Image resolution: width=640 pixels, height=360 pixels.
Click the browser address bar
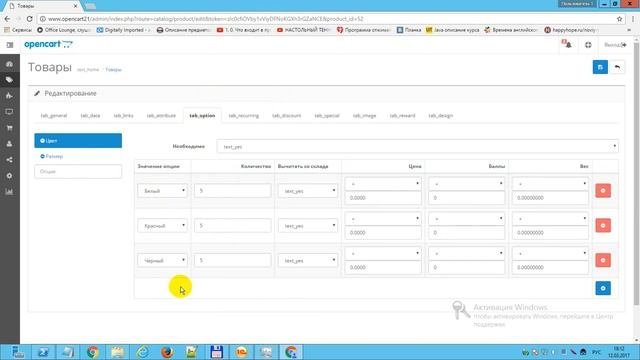pos(327,19)
